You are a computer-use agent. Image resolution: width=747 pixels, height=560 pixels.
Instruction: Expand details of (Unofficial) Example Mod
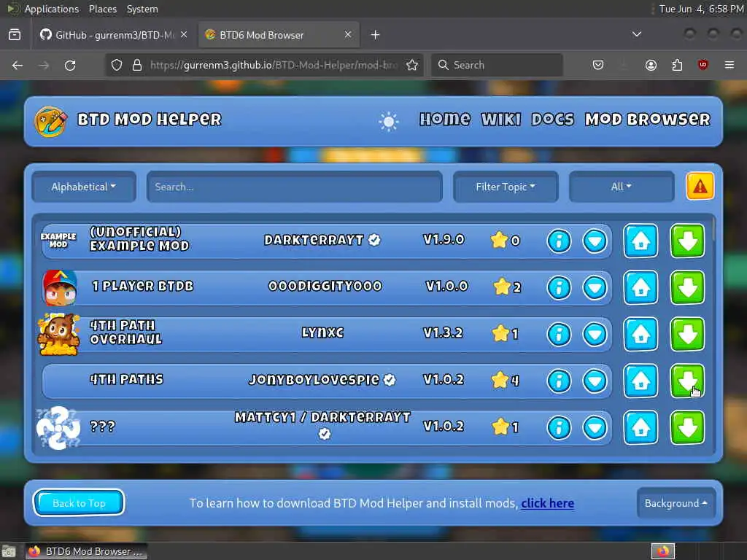coord(595,241)
